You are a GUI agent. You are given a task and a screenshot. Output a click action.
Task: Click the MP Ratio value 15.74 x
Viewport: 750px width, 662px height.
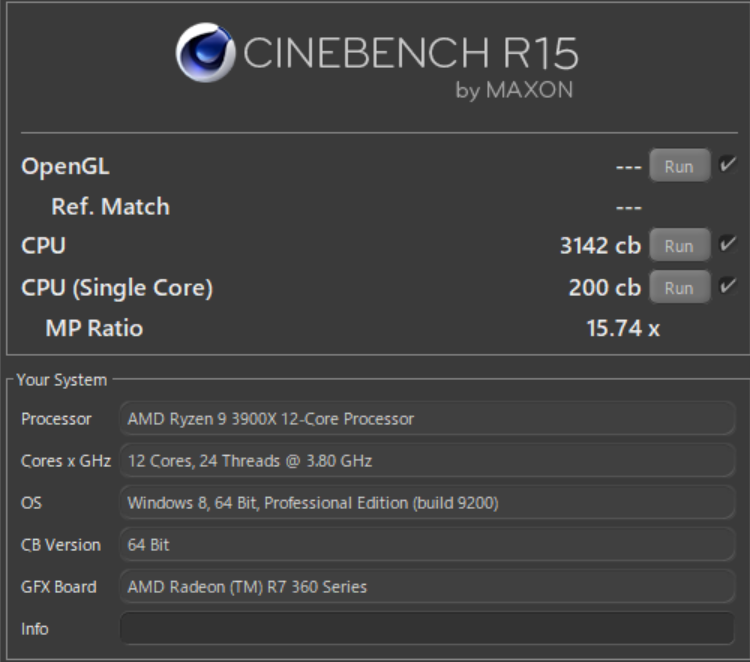click(623, 329)
